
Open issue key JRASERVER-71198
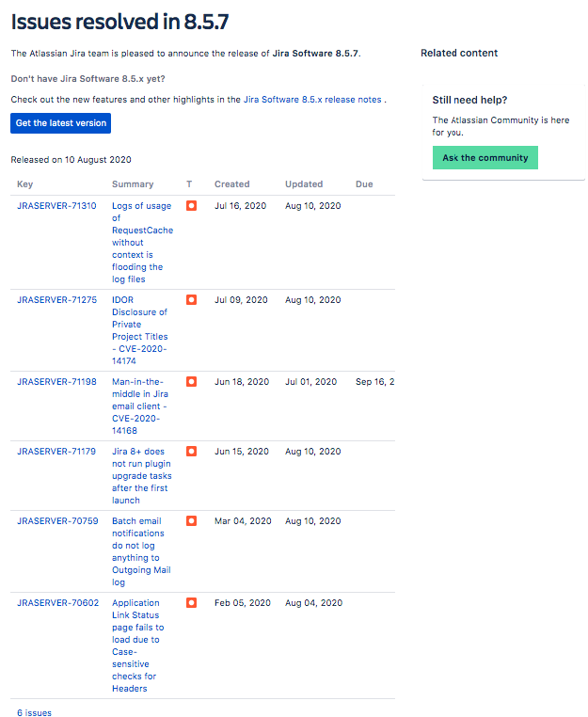pos(56,381)
